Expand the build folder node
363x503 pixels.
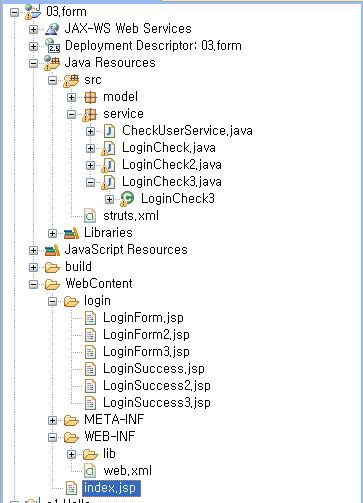33,267
